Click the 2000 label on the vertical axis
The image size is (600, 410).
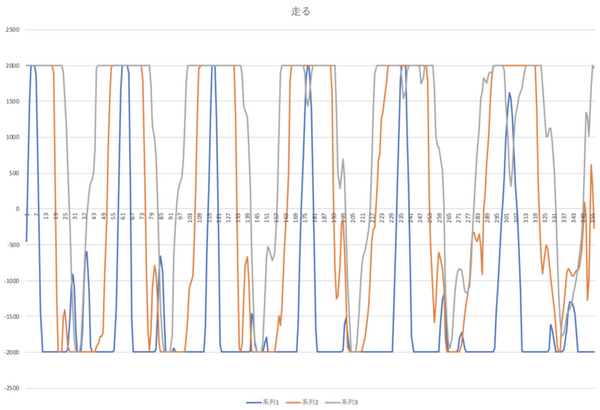pos(13,67)
